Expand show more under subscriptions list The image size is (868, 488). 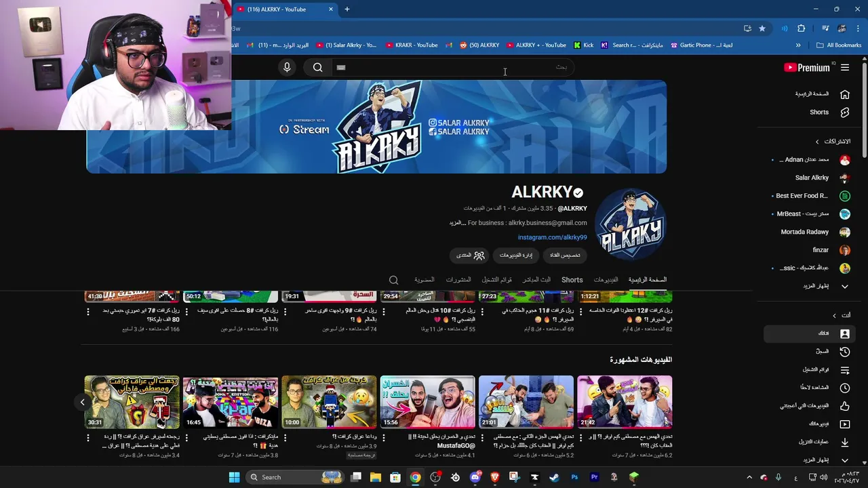point(810,286)
